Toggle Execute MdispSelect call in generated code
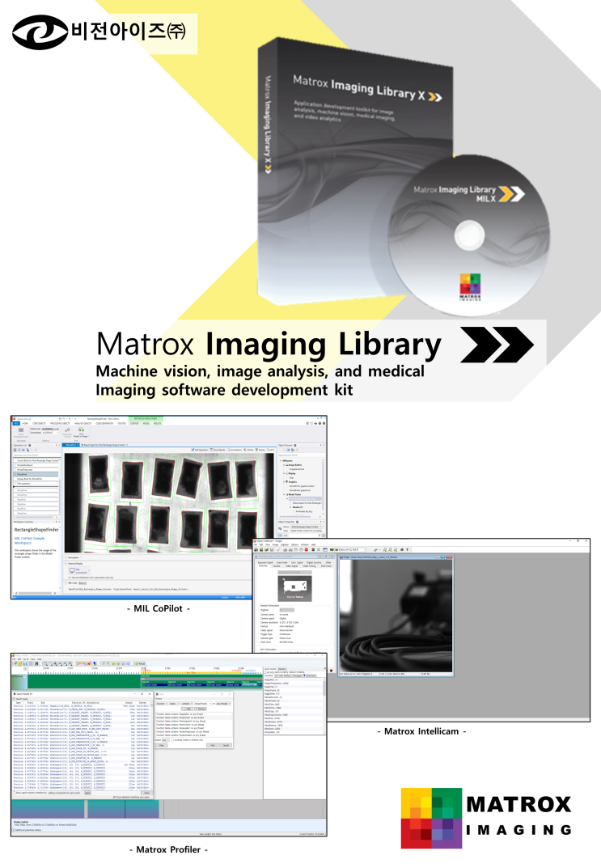This screenshot has height=868, width=601. [70, 578]
